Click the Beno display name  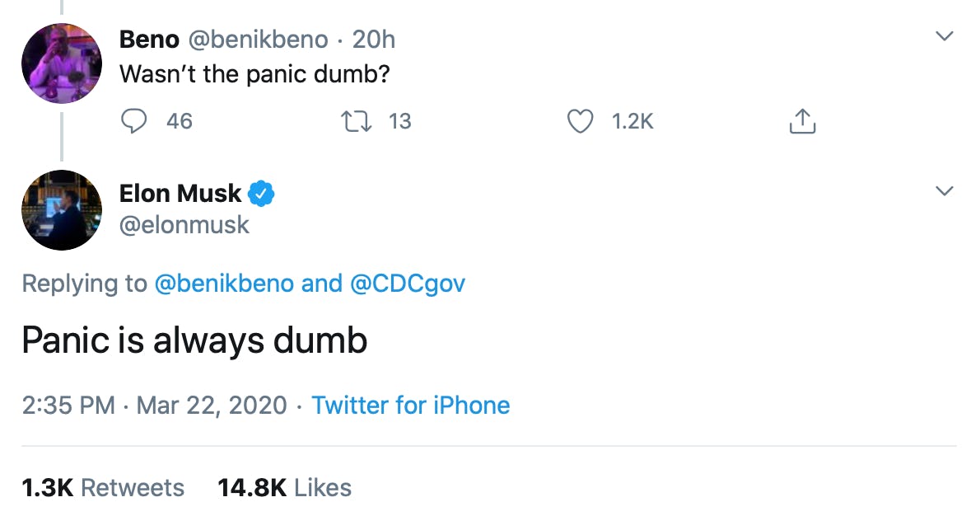(149, 39)
